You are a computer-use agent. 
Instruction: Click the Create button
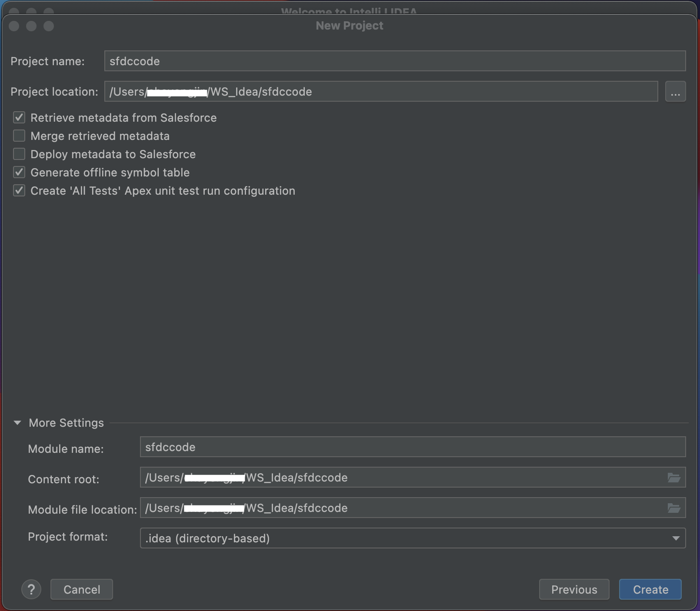coord(650,590)
